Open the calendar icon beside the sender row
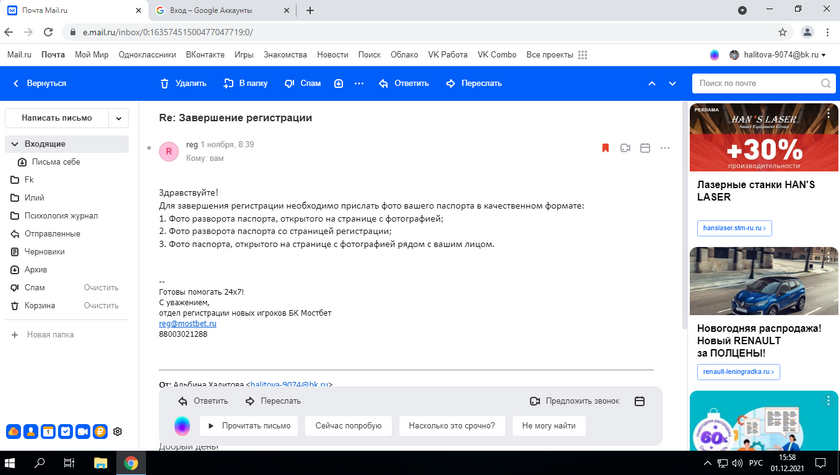Image resolution: width=840 pixels, height=475 pixels. [x=645, y=148]
